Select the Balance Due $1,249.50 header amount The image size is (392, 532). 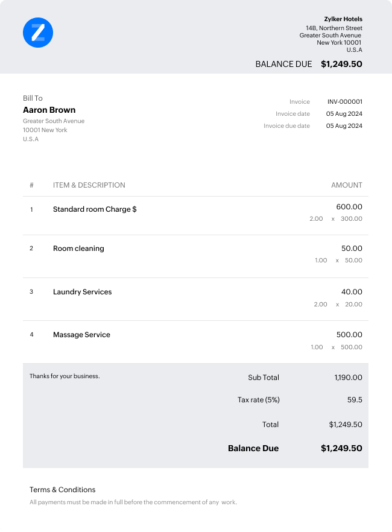click(341, 64)
